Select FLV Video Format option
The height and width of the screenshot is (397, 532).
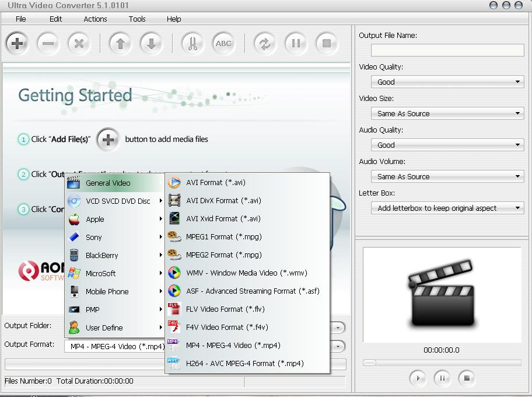coord(247,309)
